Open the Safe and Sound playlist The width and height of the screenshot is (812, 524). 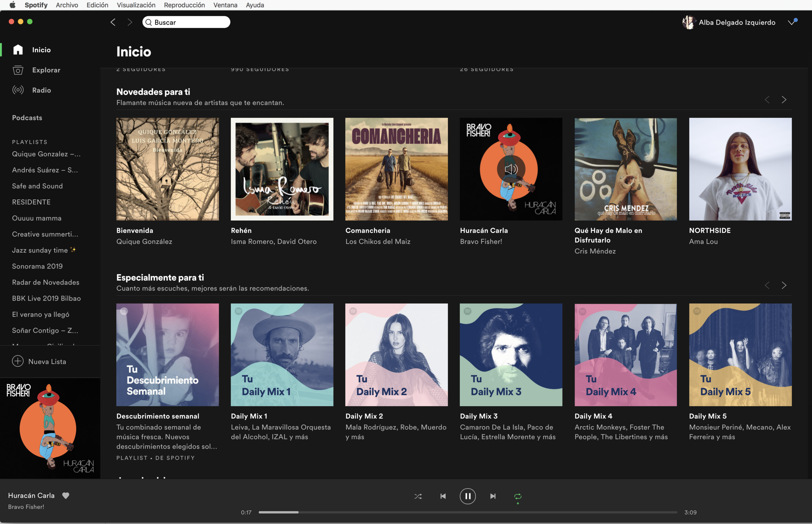click(x=37, y=186)
